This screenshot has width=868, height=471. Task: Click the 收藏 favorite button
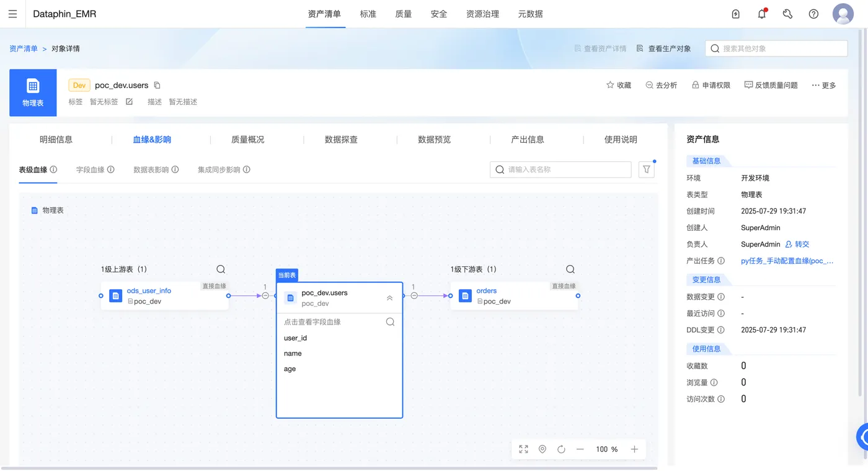pyautogui.click(x=619, y=85)
